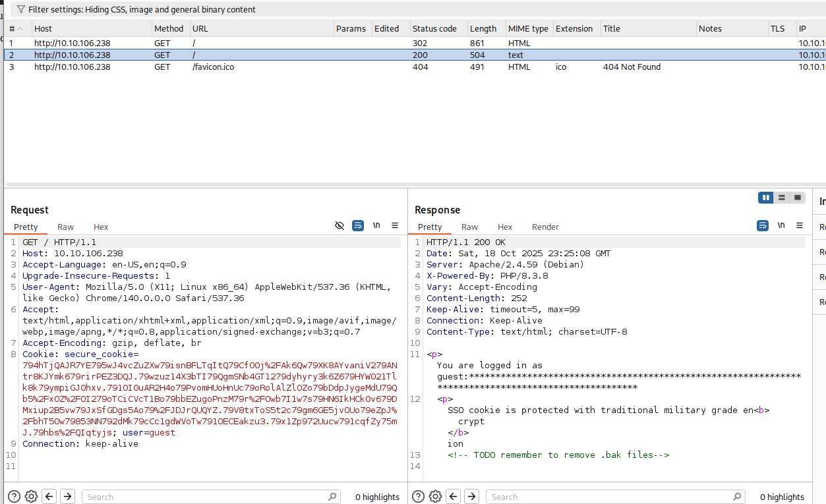This screenshot has width=826, height=504.
Task: Toggle hiding non-printable characters in Request
Action: click(x=339, y=225)
